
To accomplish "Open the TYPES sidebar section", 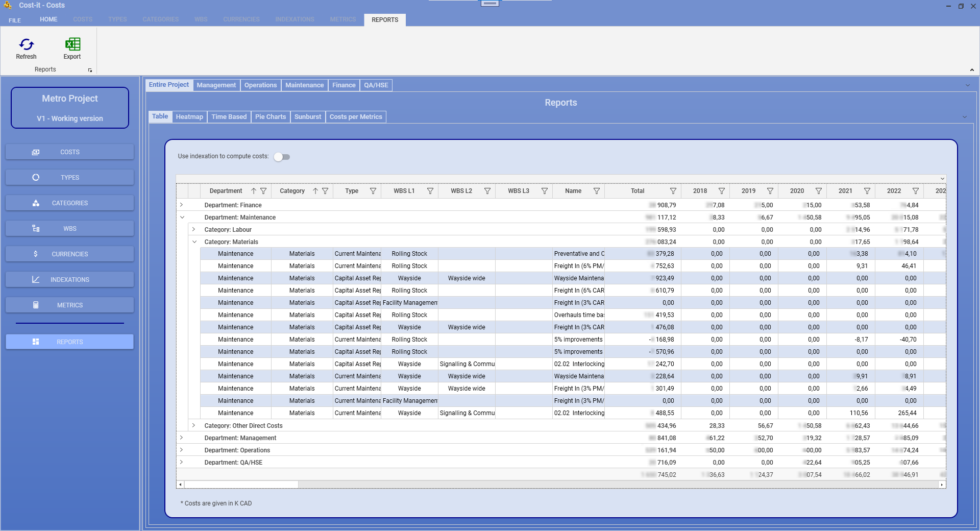I will click(70, 178).
